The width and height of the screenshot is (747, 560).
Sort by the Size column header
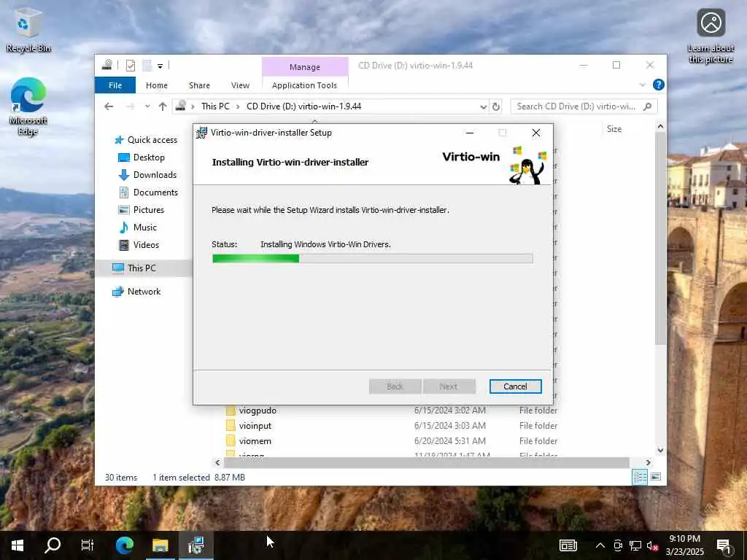(614, 129)
